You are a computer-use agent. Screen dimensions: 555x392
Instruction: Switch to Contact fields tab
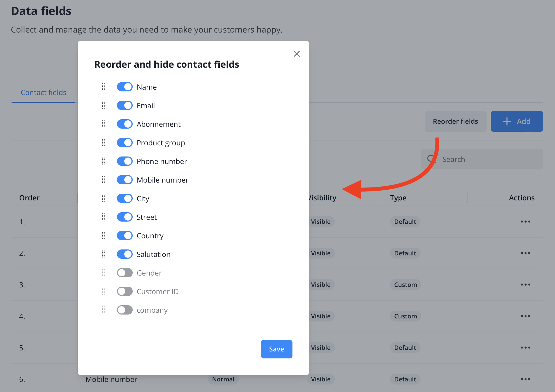(x=43, y=92)
